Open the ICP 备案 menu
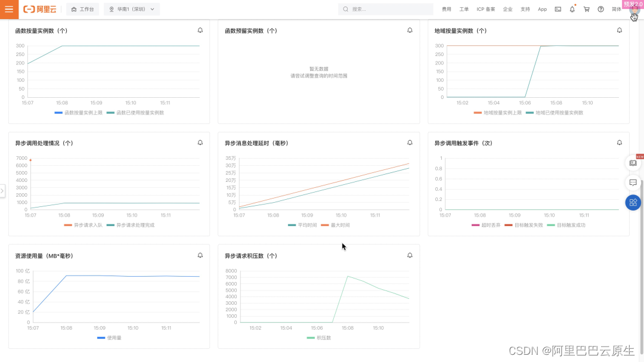 pyautogui.click(x=486, y=9)
